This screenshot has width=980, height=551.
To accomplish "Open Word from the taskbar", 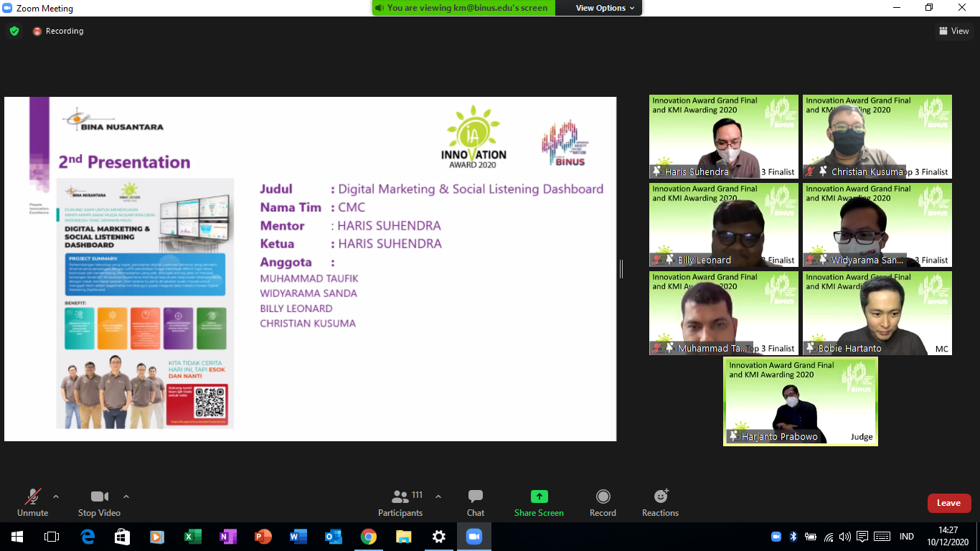I will click(x=298, y=537).
